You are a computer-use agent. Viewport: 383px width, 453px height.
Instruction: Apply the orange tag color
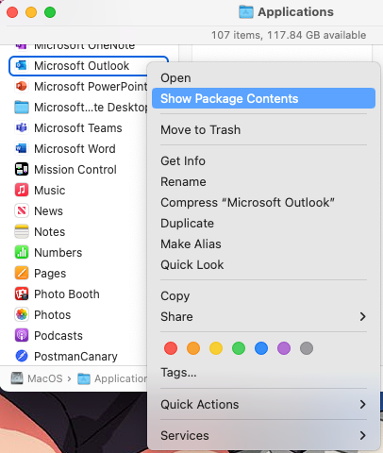[193, 348]
